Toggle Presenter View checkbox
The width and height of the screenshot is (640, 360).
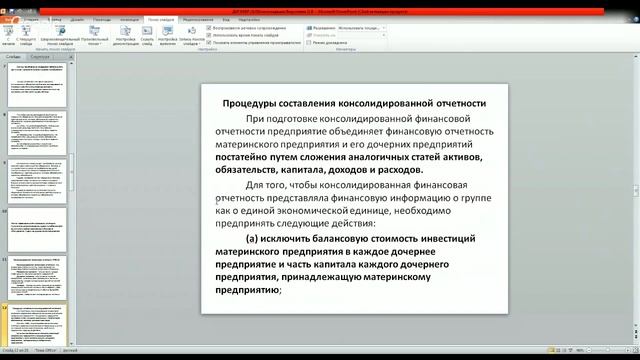click(x=309, y=42)
